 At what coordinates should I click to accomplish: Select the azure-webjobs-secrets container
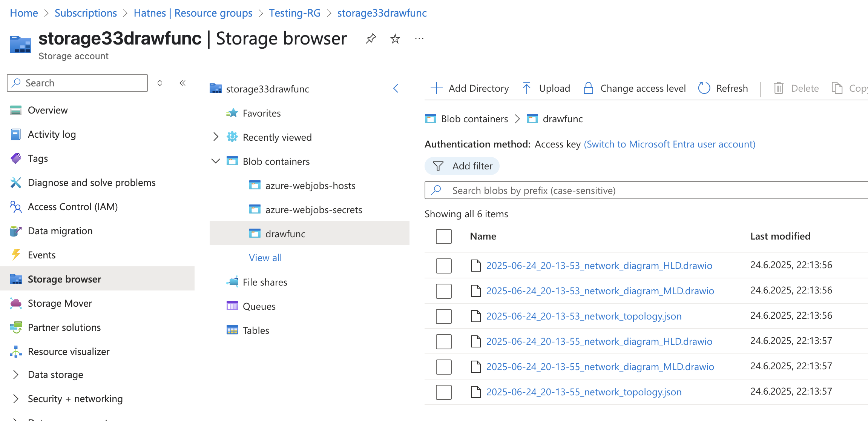pos(313,210)
